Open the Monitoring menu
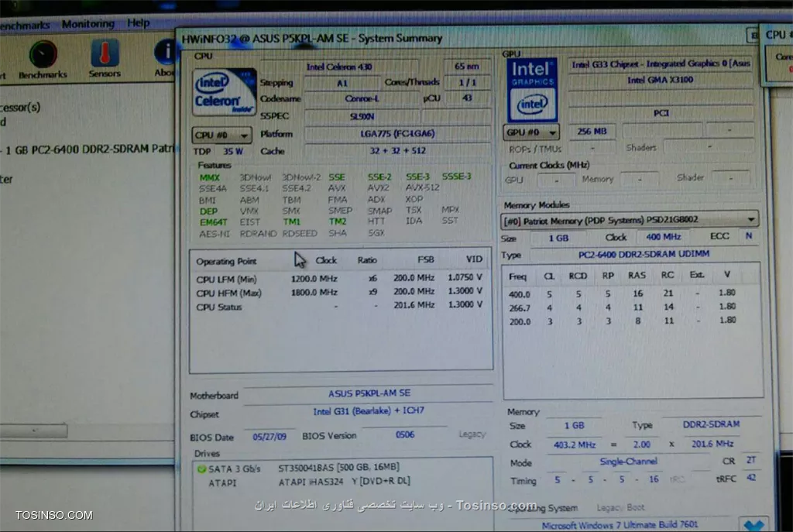Screen dimensions: 793x532 88,23
